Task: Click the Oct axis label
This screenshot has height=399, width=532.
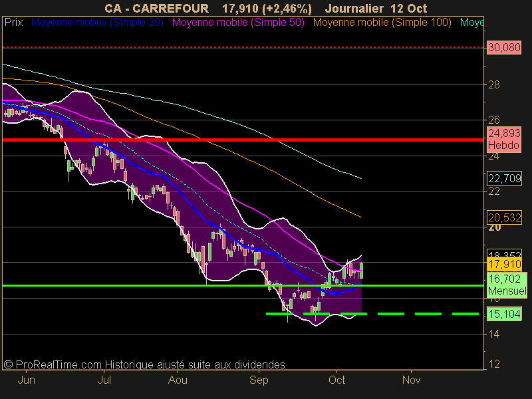Action: coord(336,380)
